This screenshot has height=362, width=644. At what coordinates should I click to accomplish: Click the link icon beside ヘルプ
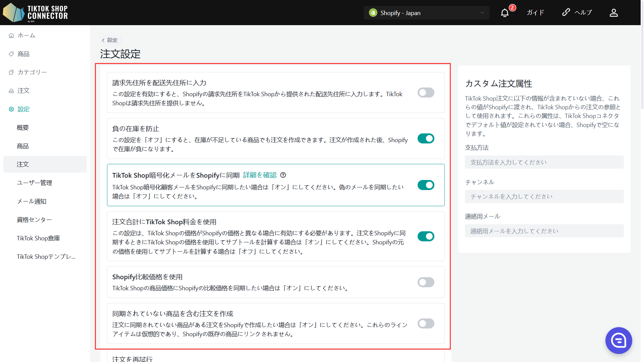(566, 12)
